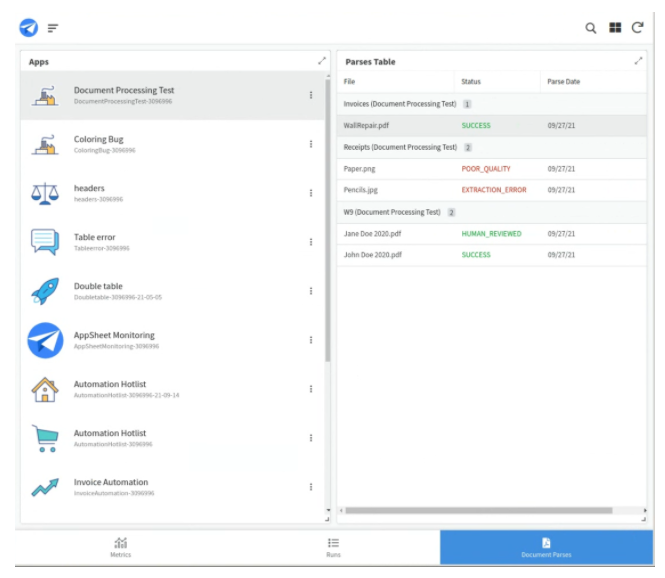This screenshot has width=665, height=578.
Task: Select the Document Parses tab
Action: [546, 547]
